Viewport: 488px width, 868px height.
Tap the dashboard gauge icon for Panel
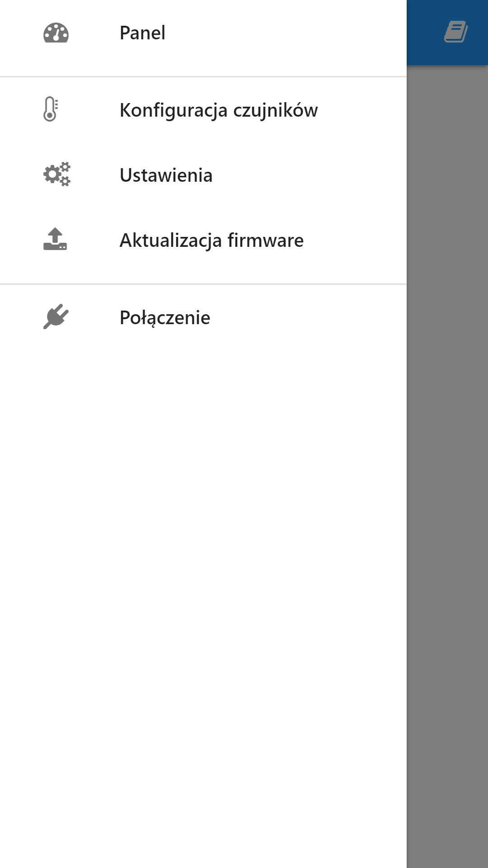pyautogui.click(x=56, y=33)
